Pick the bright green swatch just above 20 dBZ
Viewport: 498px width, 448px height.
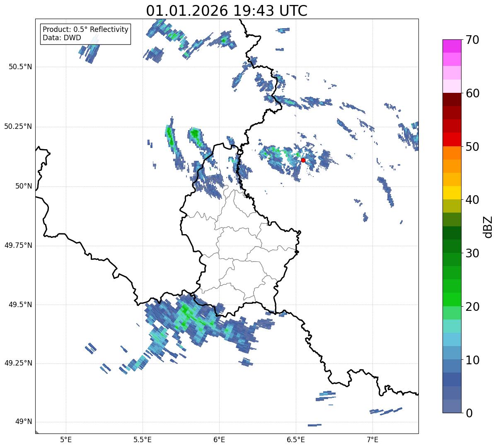pos(452,300)
